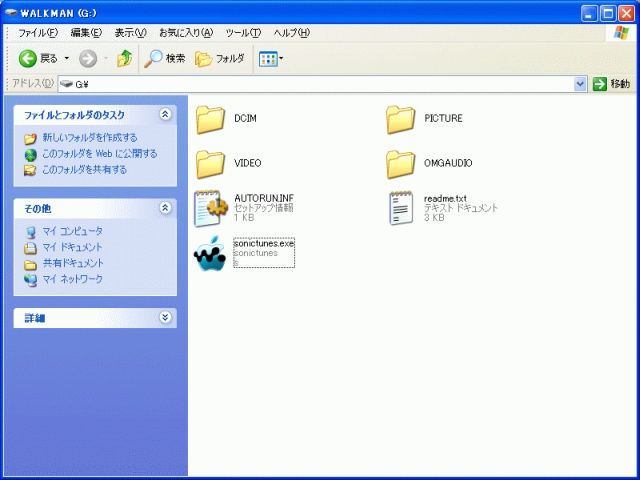The image size is (640, 480).
Task: Click the 移動 Go button
Action: click(x=611, y=84)
